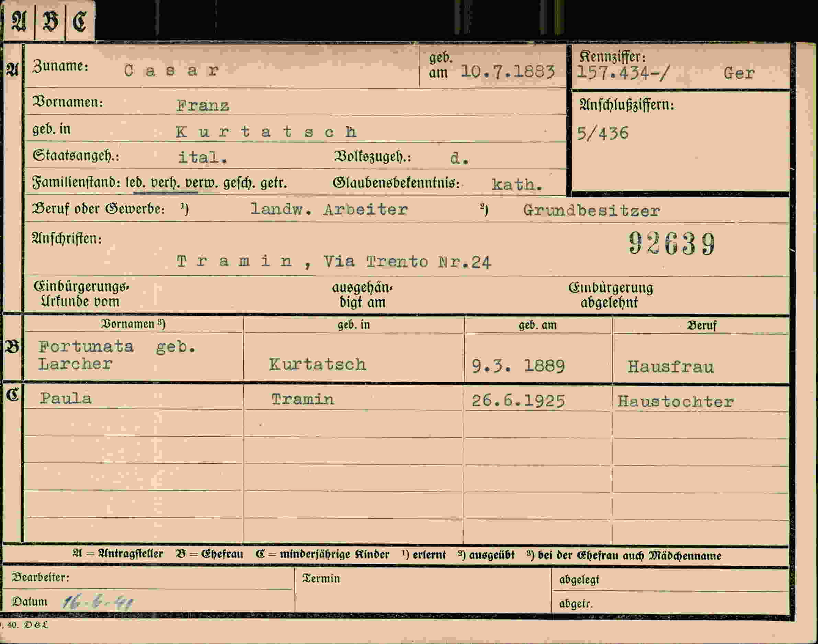Click the Kennziffer value 157.434-/

[623, 72]
